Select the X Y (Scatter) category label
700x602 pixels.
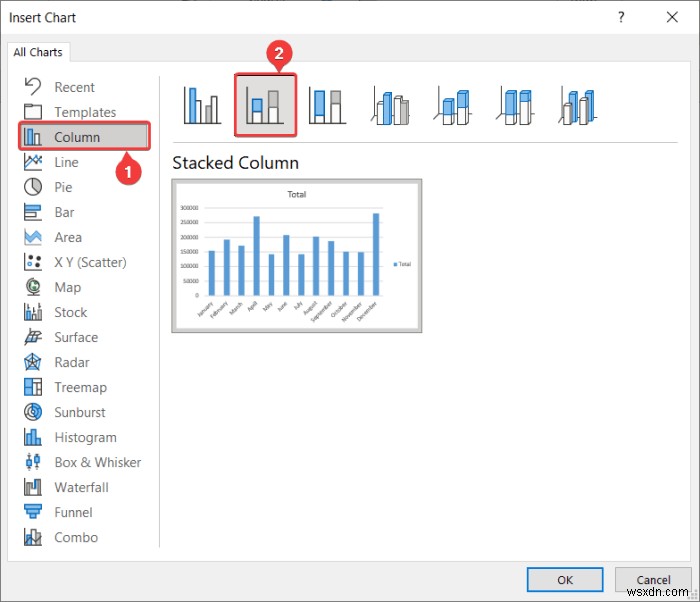91,262
